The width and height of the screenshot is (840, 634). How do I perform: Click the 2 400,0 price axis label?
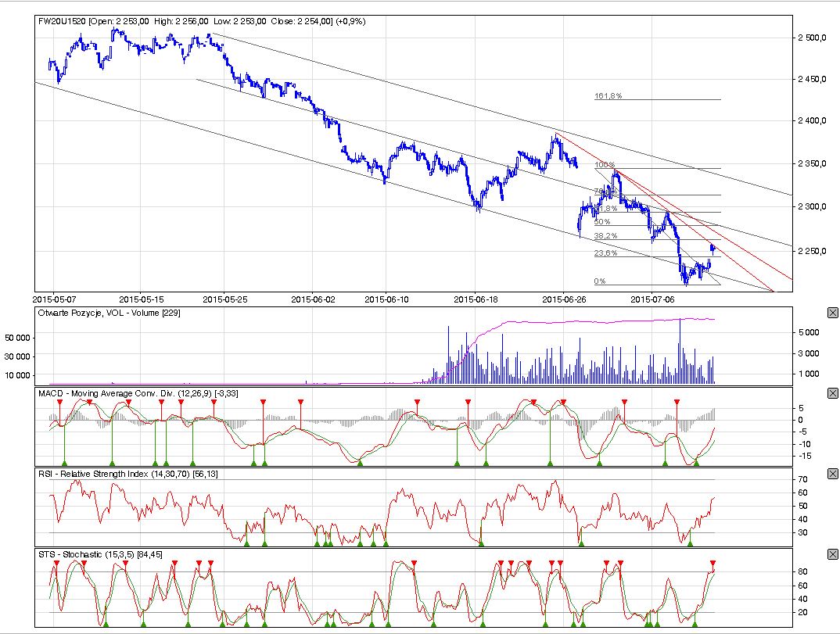[x=812, y=121]
